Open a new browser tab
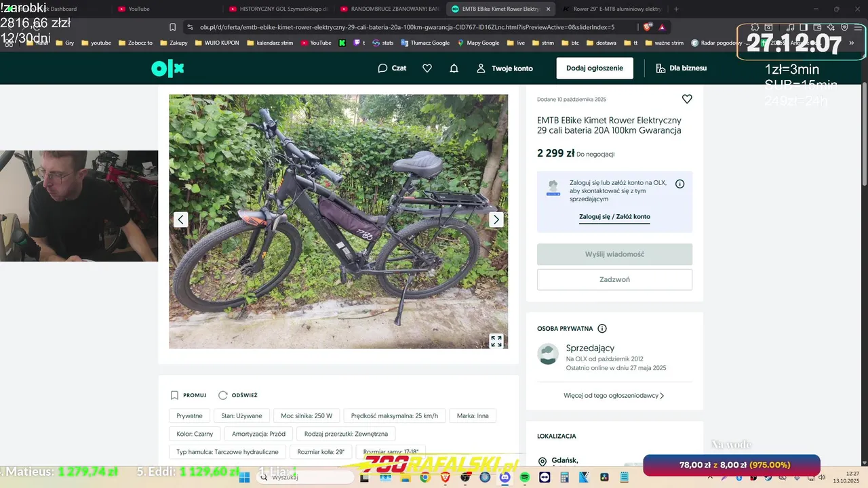Image resolution: width=868 pixels, height=488 pixels. tap(676, 9)
